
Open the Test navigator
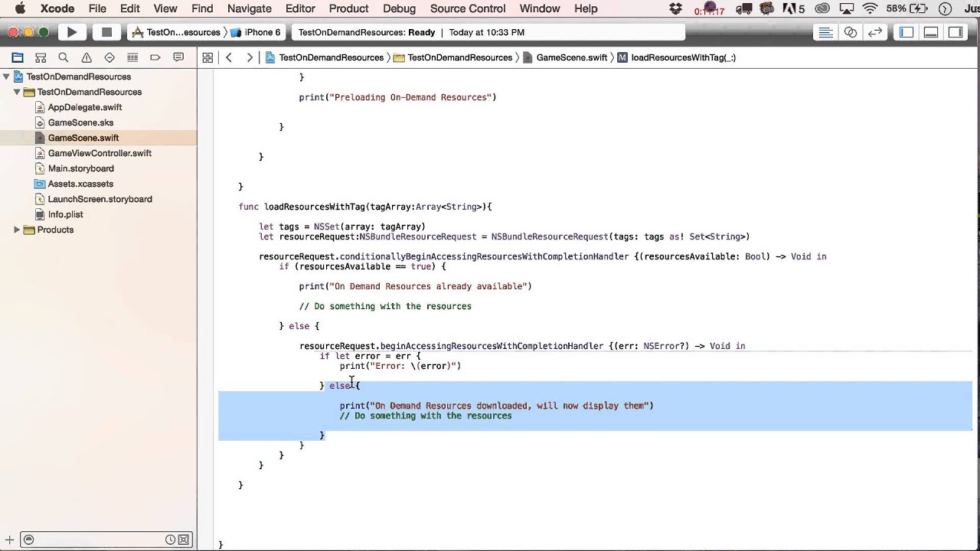109,57
